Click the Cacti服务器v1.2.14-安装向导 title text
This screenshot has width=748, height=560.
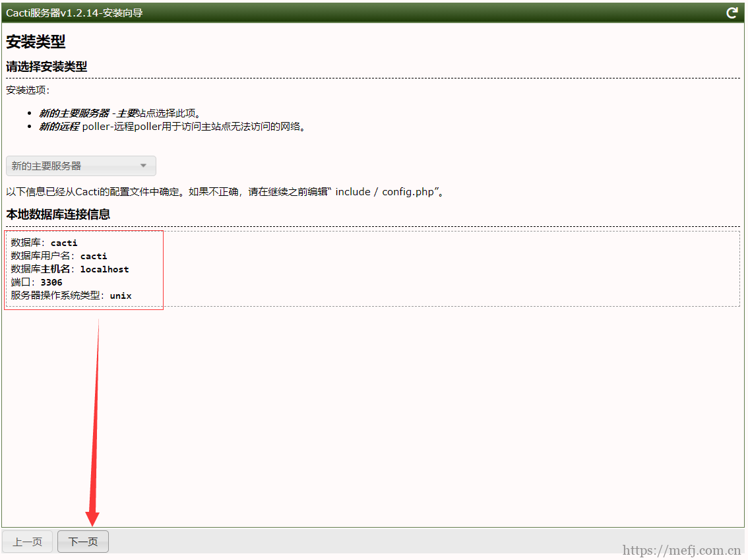pyautogui.click(x=75, y=13)
